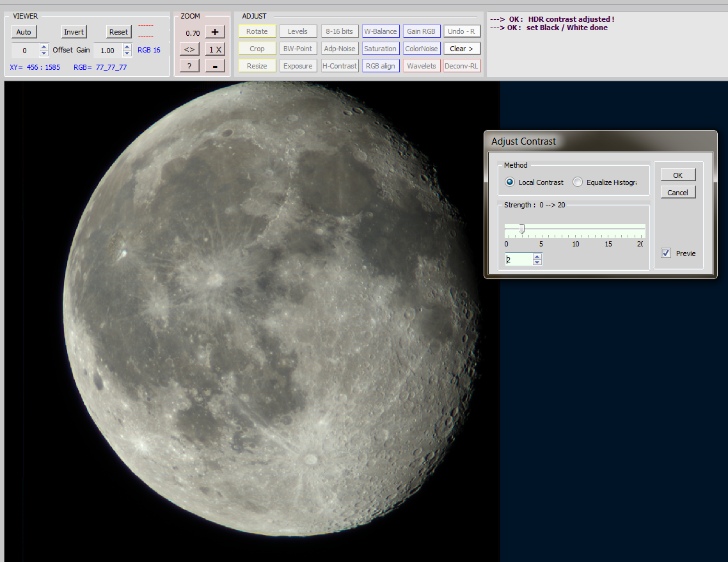Click the Saturation adjust button

coord(381,49)
